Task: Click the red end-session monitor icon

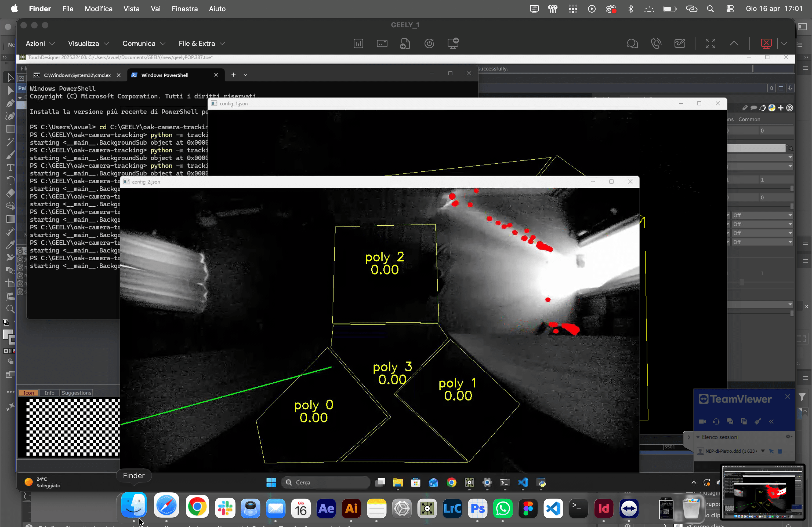Action: click(766, 44)
